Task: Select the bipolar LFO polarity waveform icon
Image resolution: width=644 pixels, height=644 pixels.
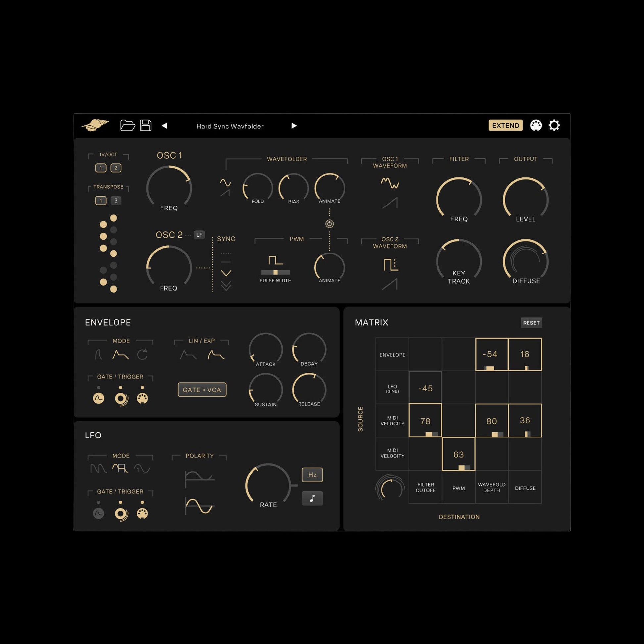Action: 199,506
